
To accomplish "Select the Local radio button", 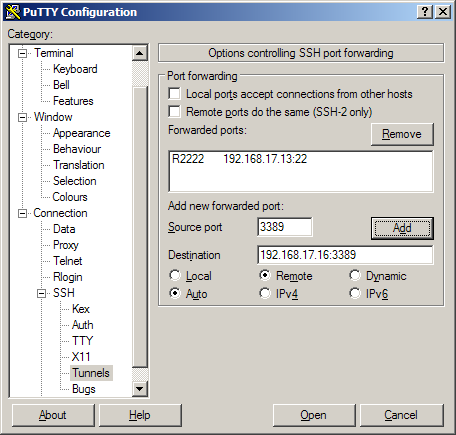I will point(175,275).
